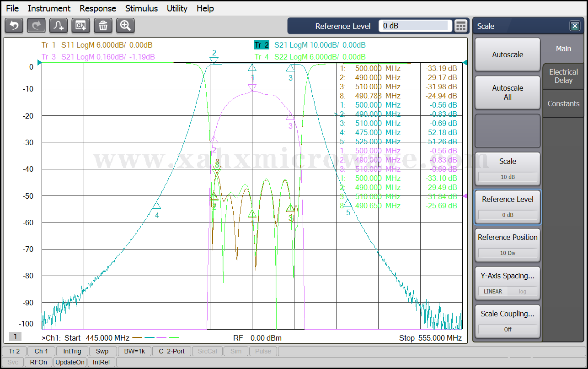Click the IntTrig status bar button
This screenshot has height=369, width=588.
(72, 351)
